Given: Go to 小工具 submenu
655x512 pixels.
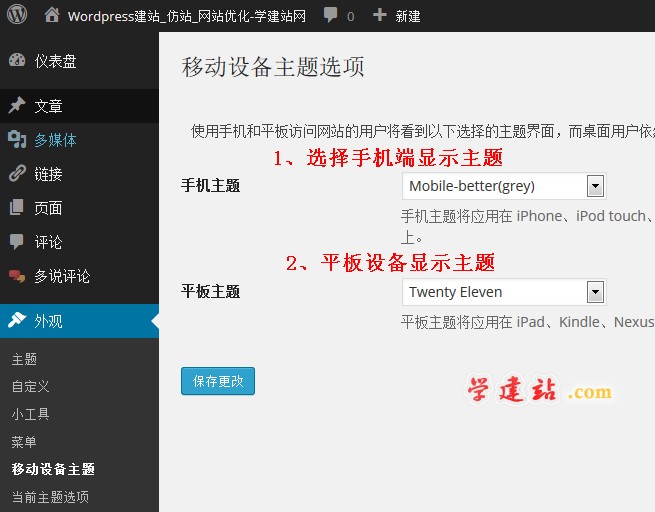Looking at the screenshot, I should click(30, 414).
